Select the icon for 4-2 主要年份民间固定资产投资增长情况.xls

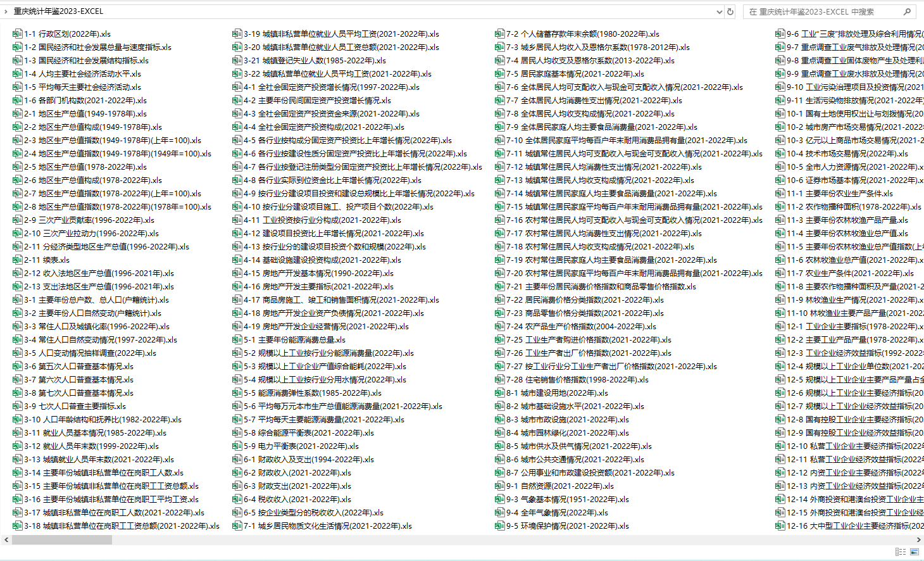pos(237,100)
